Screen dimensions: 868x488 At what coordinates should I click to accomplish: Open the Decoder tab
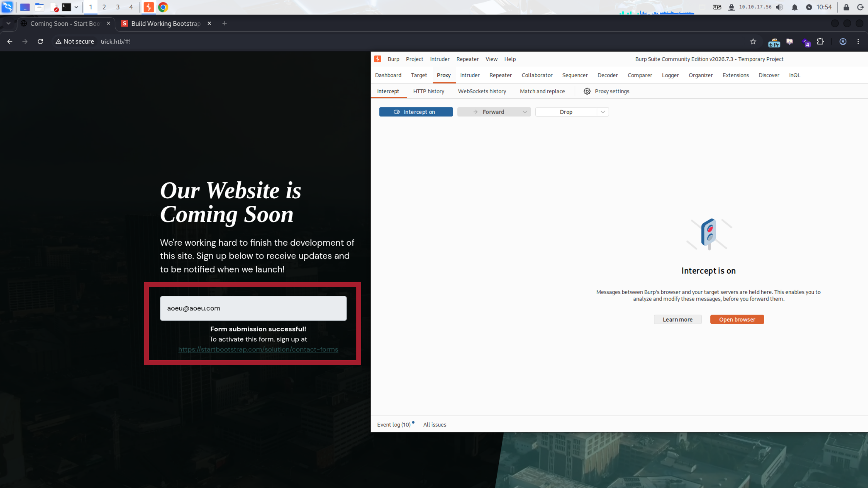coord(608,75)
